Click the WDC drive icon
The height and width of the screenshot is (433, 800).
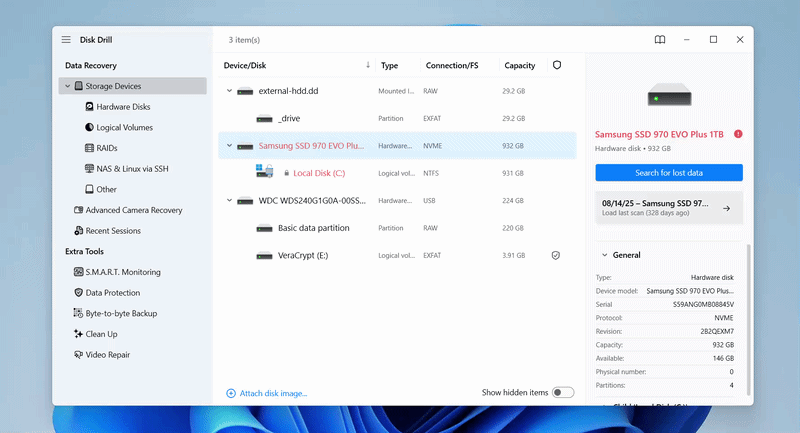245,201
